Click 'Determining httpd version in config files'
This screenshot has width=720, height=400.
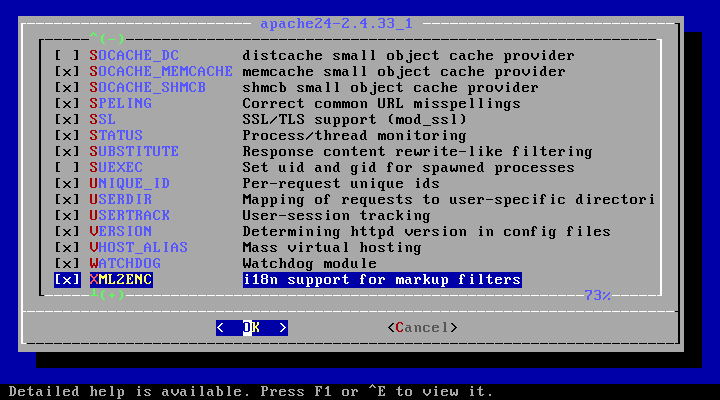[427, 231]
